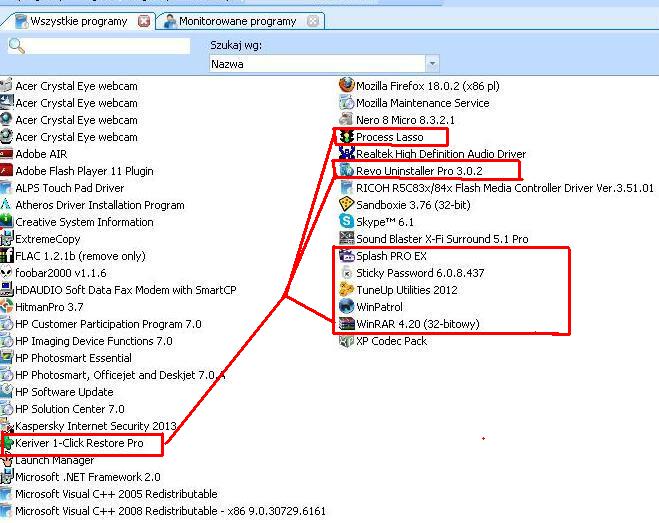The width and height of the screenshot is (659, 523).
Task: Select the HitmanPro 3.7 icon
Action: point(6,307)
